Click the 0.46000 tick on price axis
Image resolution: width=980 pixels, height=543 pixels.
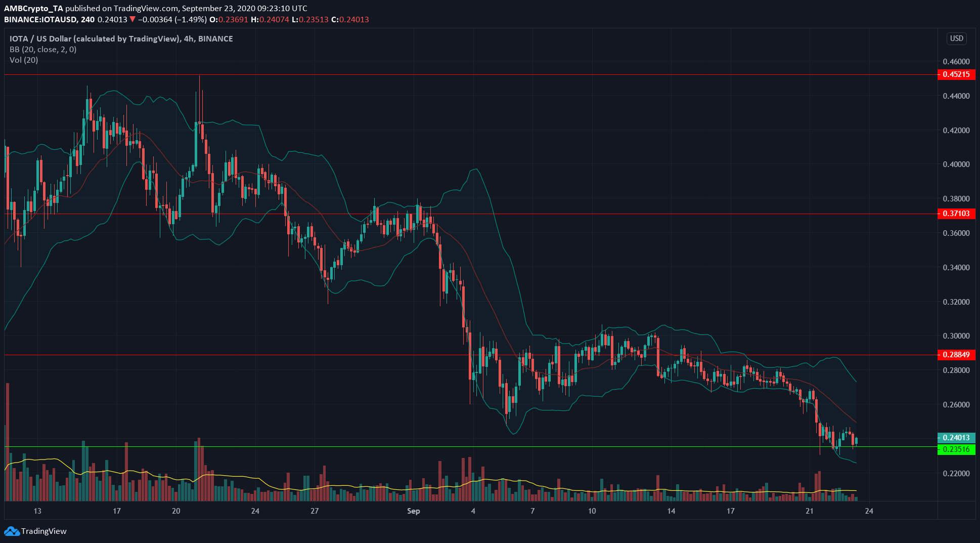956,62
